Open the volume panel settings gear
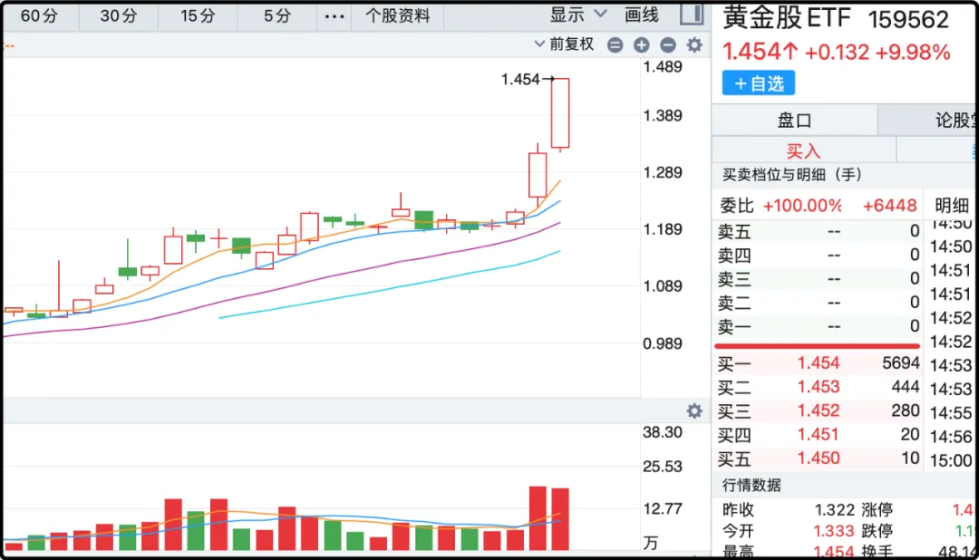 pyautogui.click(x=694, y=411)
